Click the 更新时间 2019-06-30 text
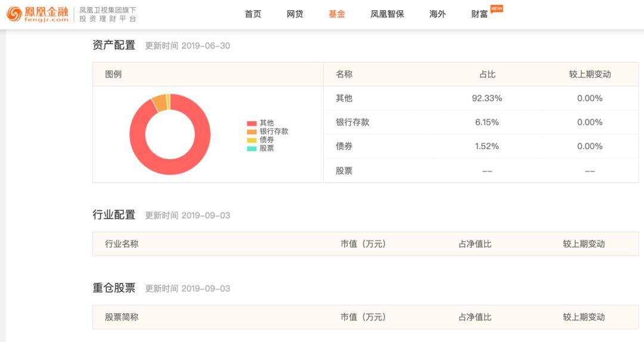The width and height of the screenshot is (644, 342). [188, 45]
